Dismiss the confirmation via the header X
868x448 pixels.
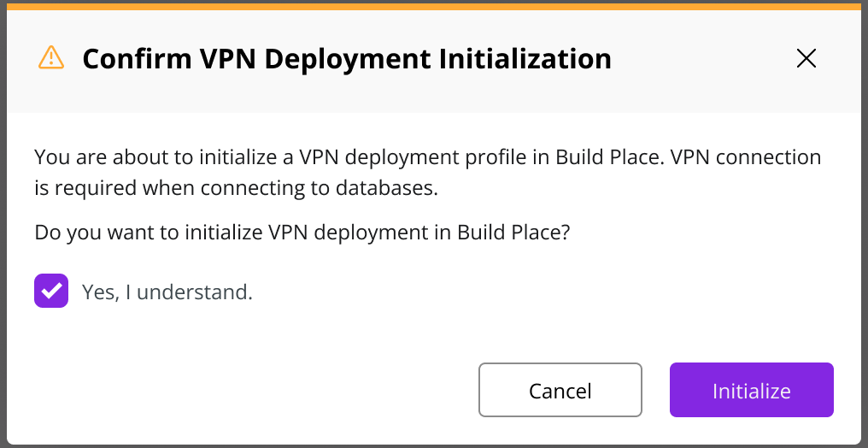806,58
